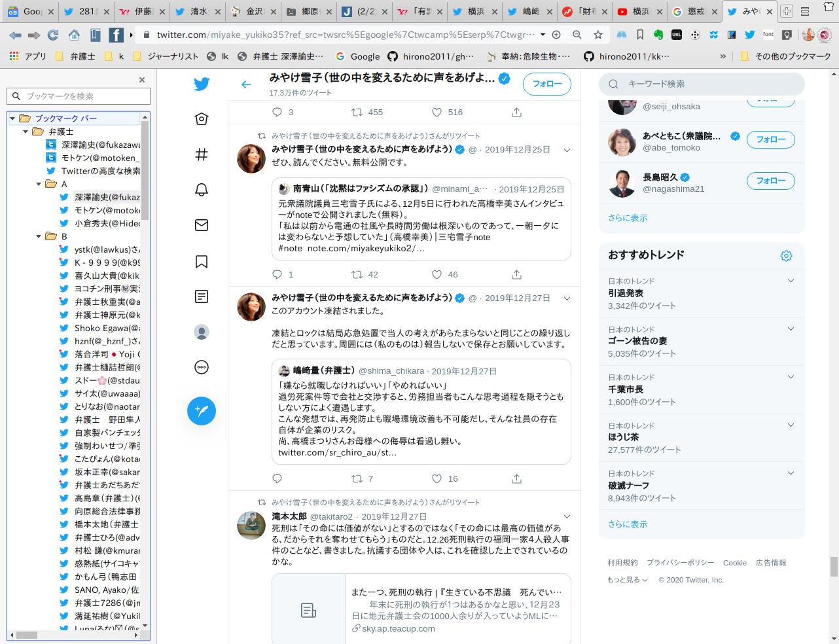The height and width of the screenshot is (644, 839).
Task: Open trend settings gear icon
Action: (x=787, y=256)
